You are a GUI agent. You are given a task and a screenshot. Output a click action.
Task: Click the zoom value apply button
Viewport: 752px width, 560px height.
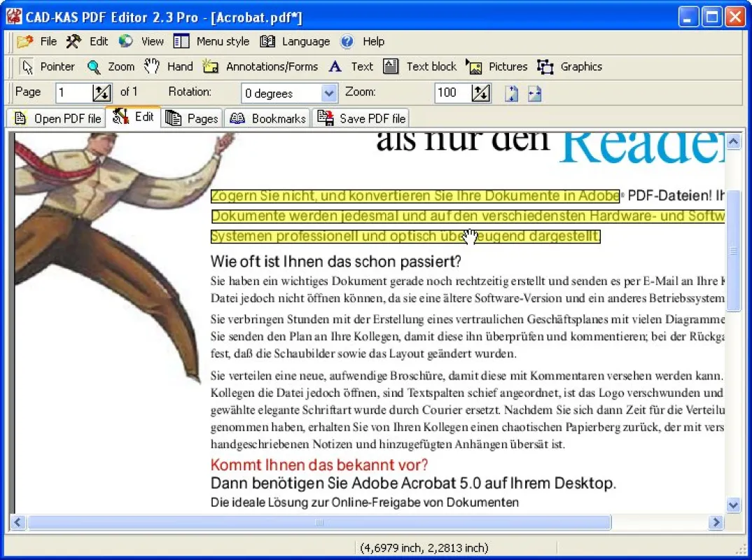(481, 92)
